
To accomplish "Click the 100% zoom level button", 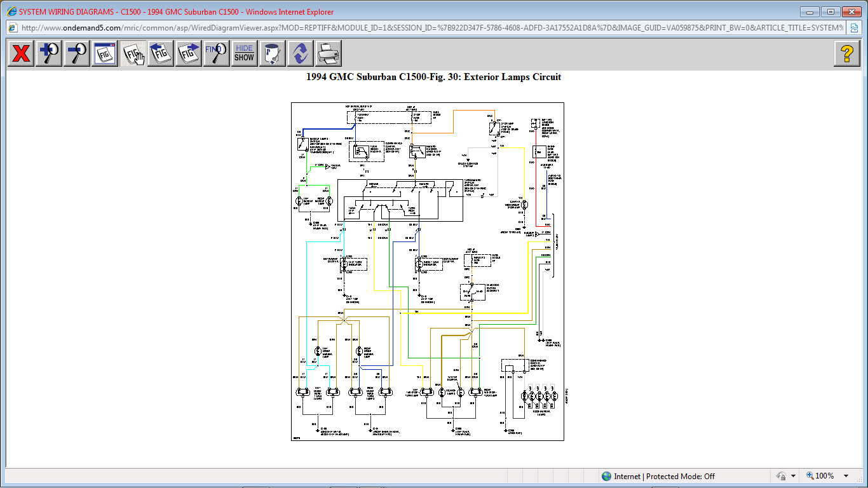I will (820, 476).
